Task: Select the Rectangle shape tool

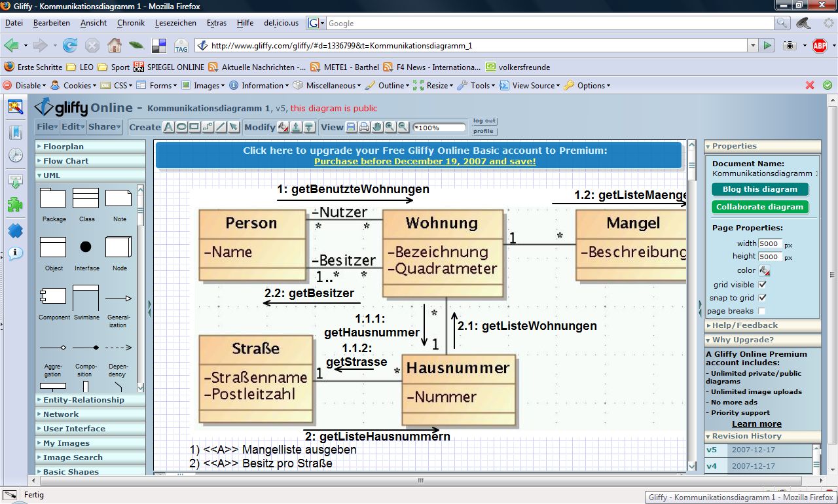Action: 194,127
